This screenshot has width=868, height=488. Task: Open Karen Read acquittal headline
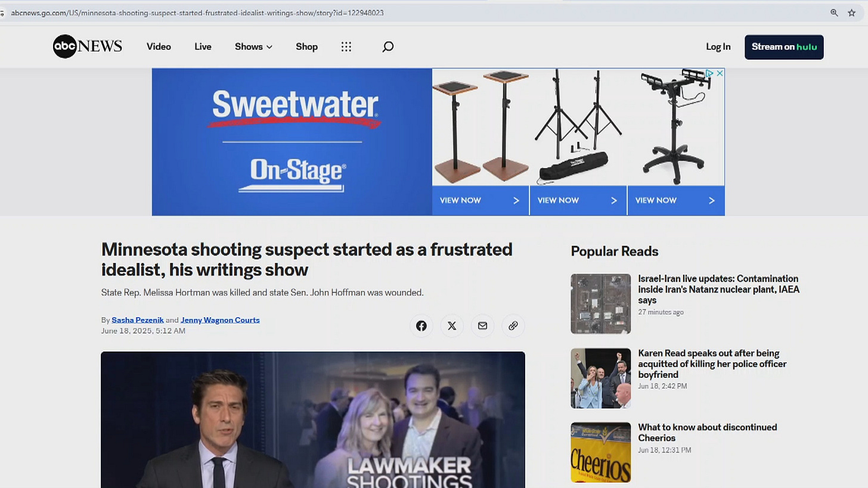click(x=712, y=364)
